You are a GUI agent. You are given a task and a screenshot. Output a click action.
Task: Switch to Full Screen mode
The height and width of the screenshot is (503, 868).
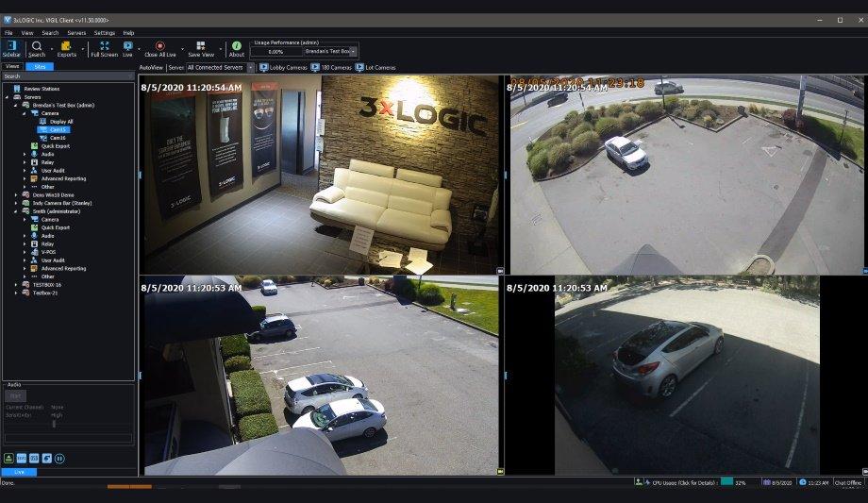[104, 49]
